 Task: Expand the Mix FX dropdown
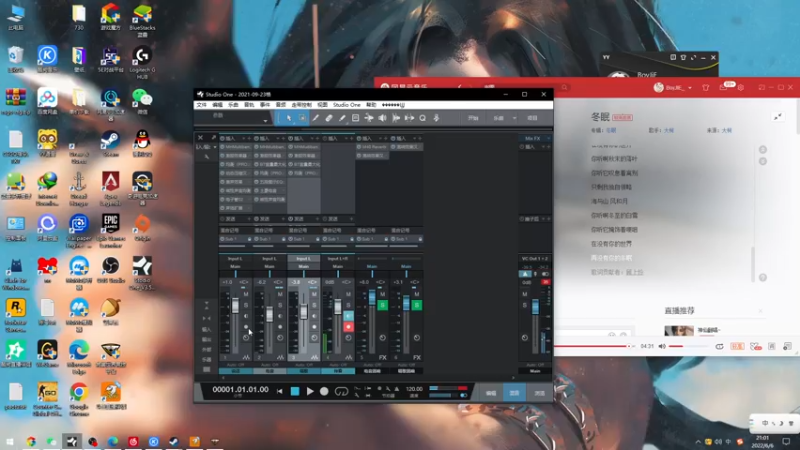pyautogui.click(x=548, y=138)
